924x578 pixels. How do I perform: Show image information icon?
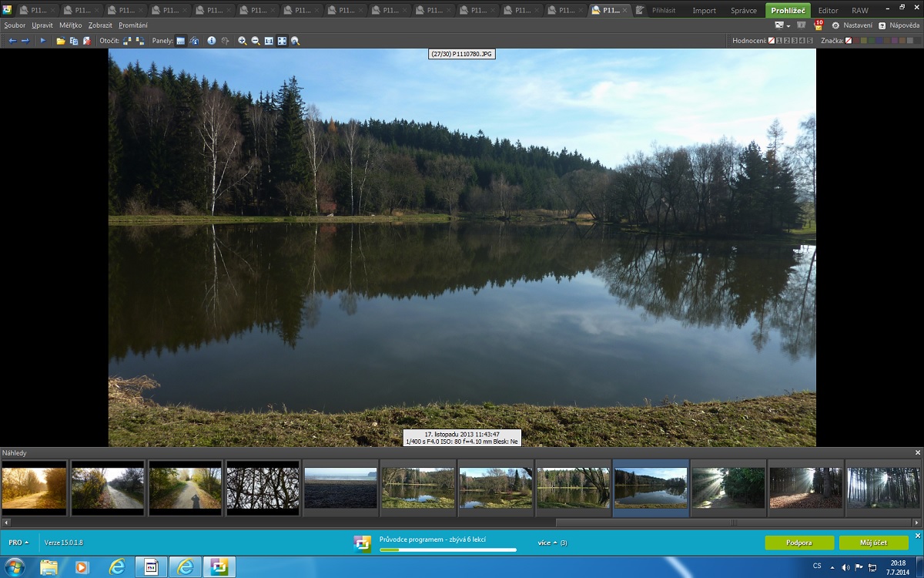click(x=212, y=41)
